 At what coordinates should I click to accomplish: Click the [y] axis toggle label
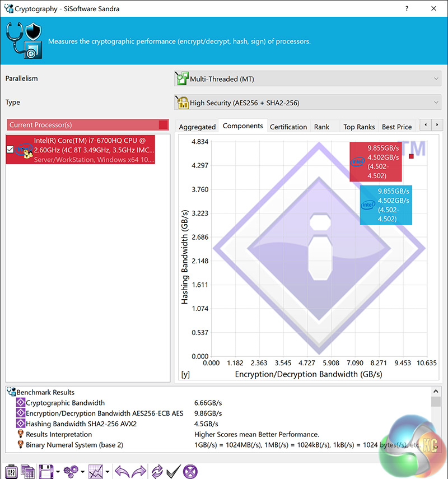(185, 374)
